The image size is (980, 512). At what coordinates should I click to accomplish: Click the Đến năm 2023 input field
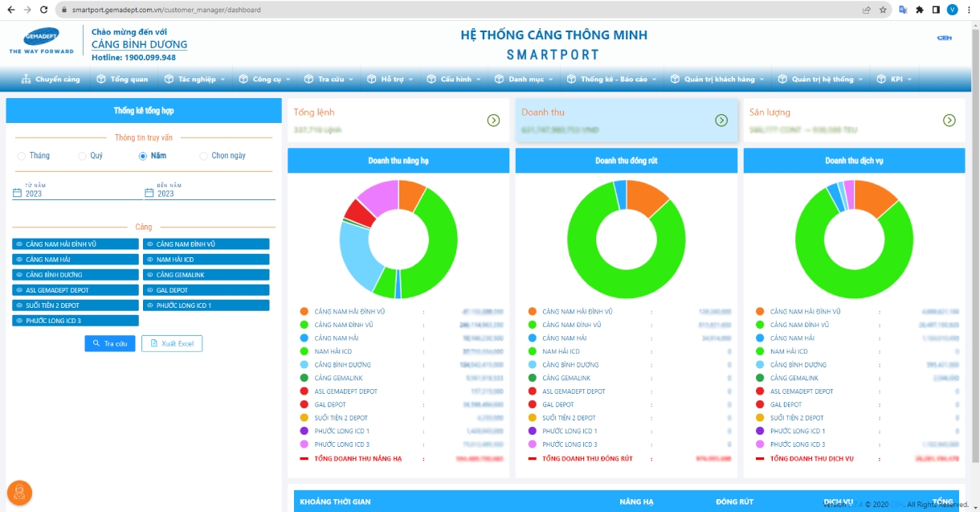(x=210, y=194)
